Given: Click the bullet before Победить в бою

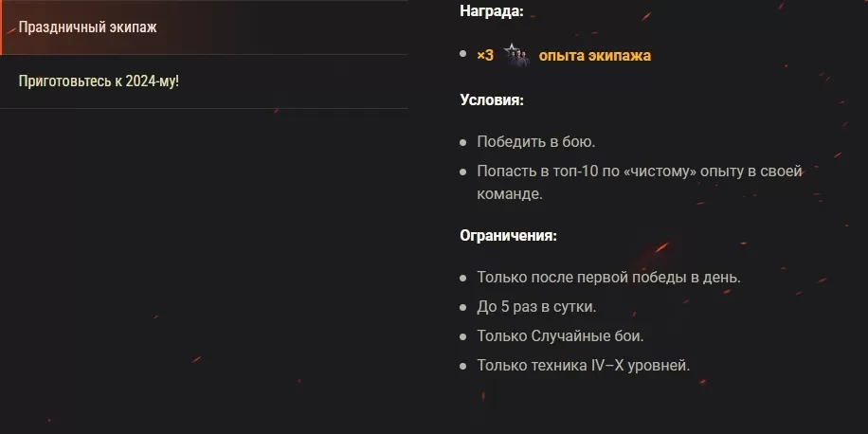Looking at the screenshot, I should (463, 143).
